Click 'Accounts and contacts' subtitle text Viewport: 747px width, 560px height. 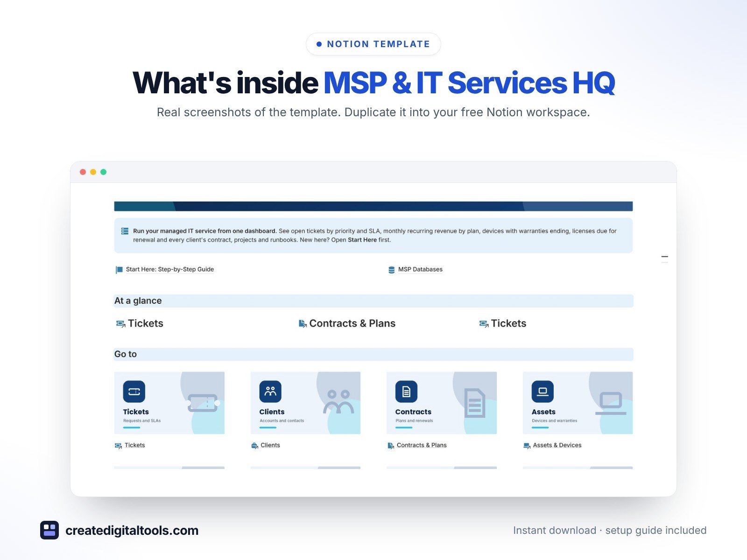coord(282,420)
